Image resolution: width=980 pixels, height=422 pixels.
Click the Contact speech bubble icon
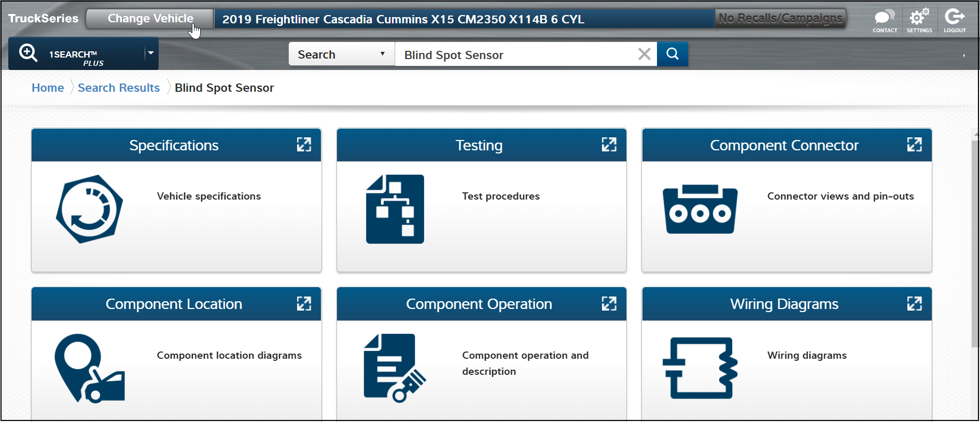click(x=885, y=18)
